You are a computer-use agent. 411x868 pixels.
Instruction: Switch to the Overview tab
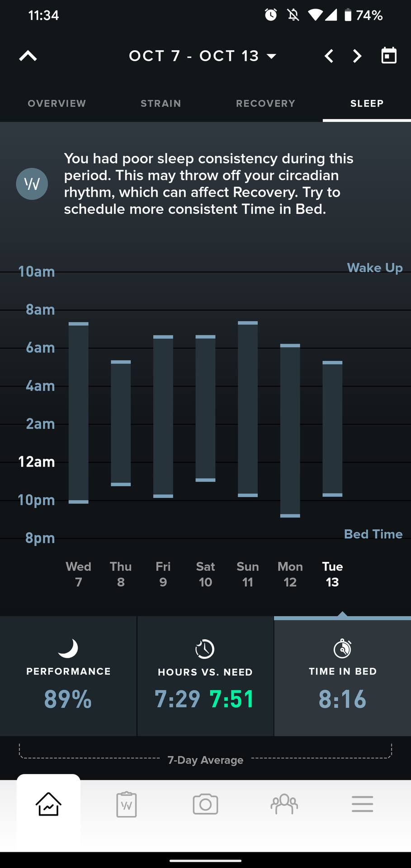(x=57, y=104)
